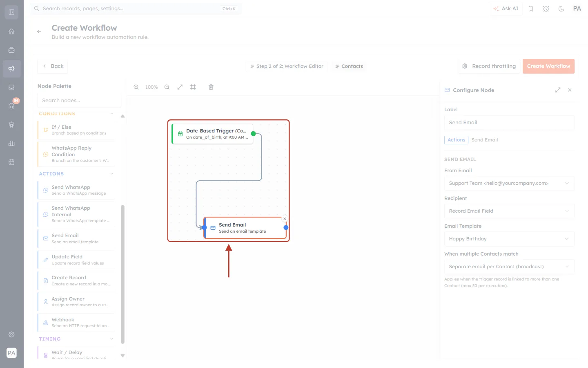Open the bar chart reports sidebar icon
This screenshot has height=368, width=588.
[x=11, y=143]
